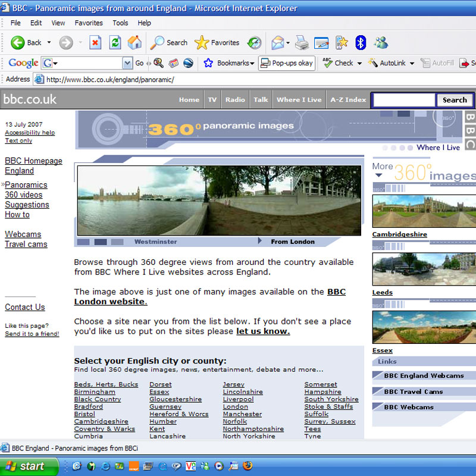Open the Messenger icon in toolbar
The height and width of the screenshot is (476, 476).
pos(381,43)
